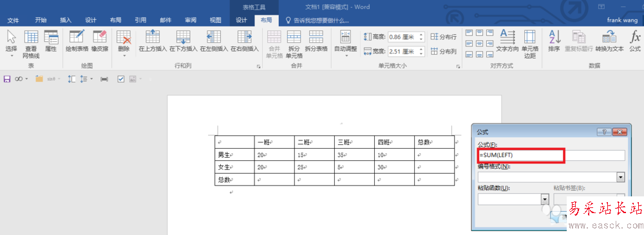Image resolution: width=644 pixels, height=235 pixels.
Task: Toggle 查看网格线 view gridlines
Action: pos(31,44)
